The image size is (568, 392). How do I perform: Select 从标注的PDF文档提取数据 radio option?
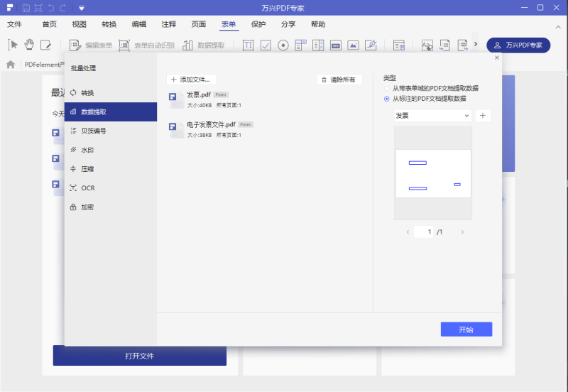coord(387,99)
